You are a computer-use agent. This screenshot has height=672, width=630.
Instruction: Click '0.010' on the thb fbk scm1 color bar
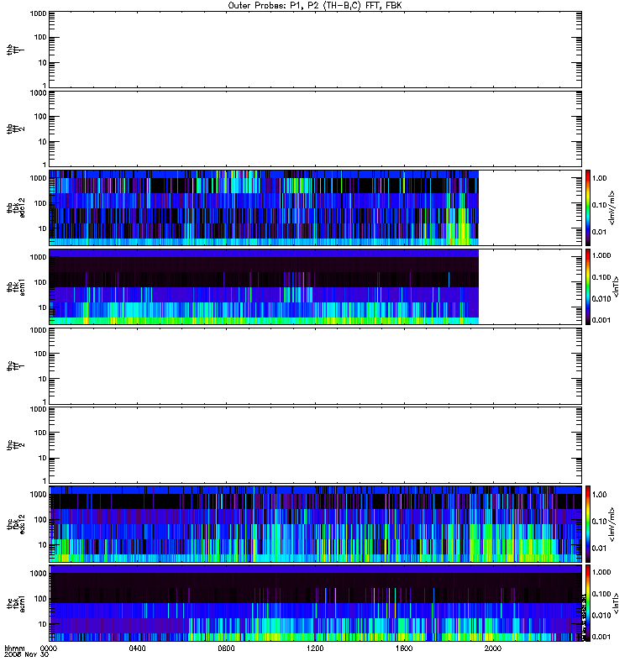601,299
